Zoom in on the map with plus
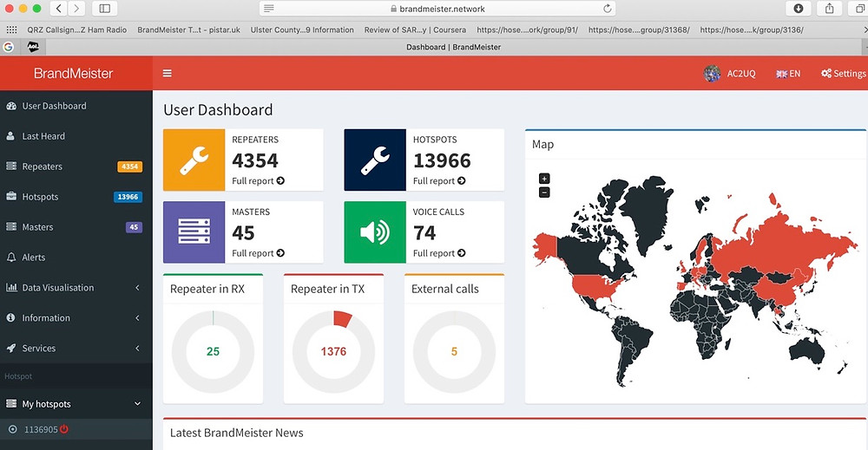The width and height of the screenshot is (868, 450). [544, 179]
